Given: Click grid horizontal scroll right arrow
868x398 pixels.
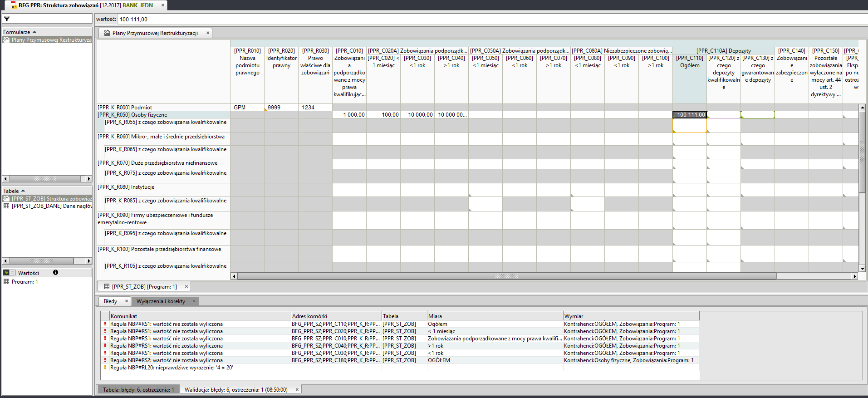Looking at the screenshot, I should coord(855,276).
